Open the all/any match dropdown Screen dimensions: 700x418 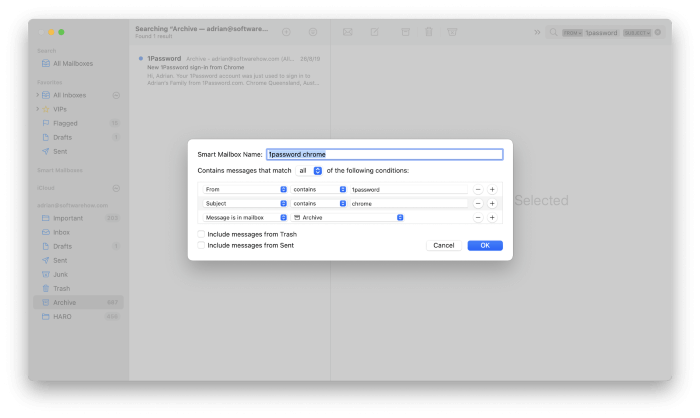coord(309,171)
